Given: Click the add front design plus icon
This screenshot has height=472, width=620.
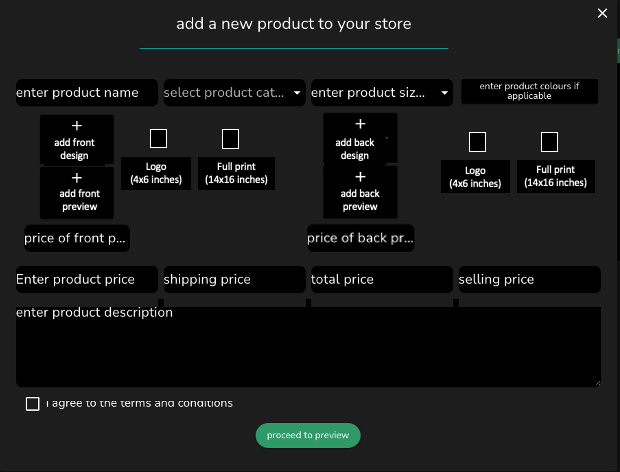Looking at the screenshot, I should coord(76,127).
